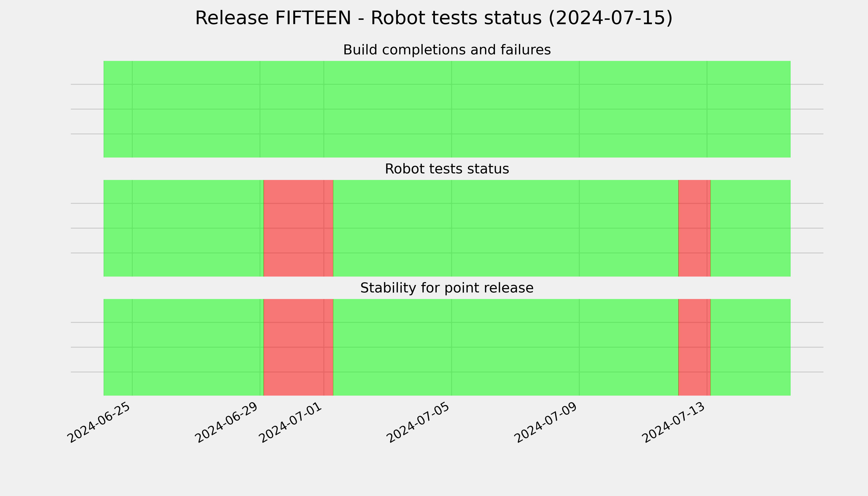Viewport: 868px width, 496px height.
Task: Click the 'Build completions and failures' subplot title
Action: [447, 50]
